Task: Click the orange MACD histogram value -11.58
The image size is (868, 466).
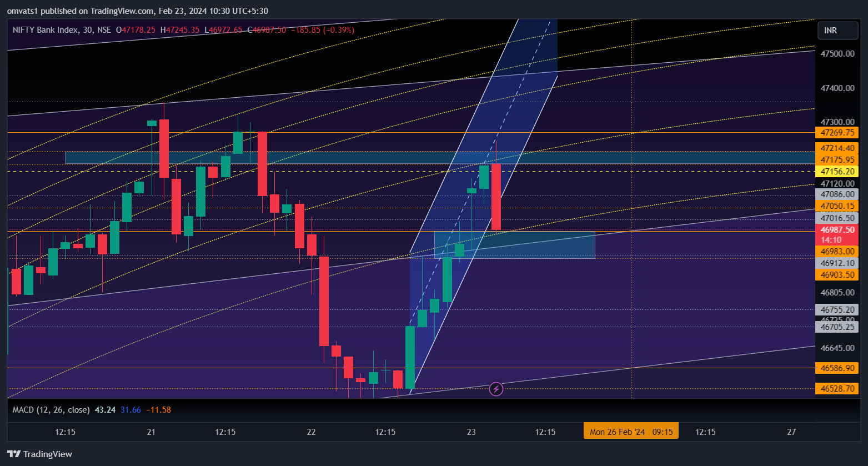Action: coord(158,410)
